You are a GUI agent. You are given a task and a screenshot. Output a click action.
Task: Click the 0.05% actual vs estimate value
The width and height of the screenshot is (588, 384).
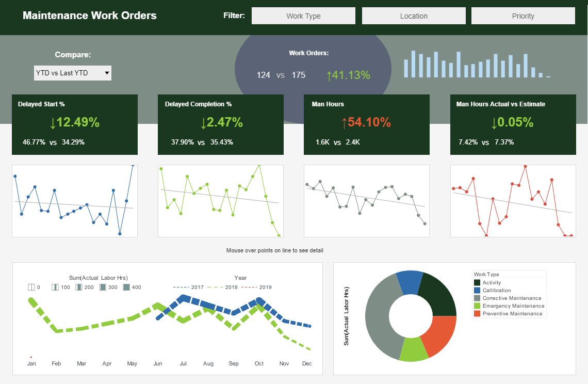click(x=512, y=122)
